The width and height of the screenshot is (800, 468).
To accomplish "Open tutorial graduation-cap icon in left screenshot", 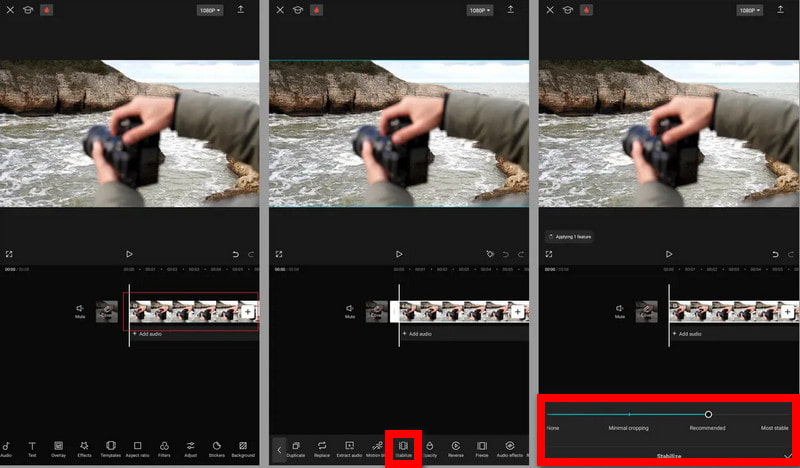I will (28, 10).
